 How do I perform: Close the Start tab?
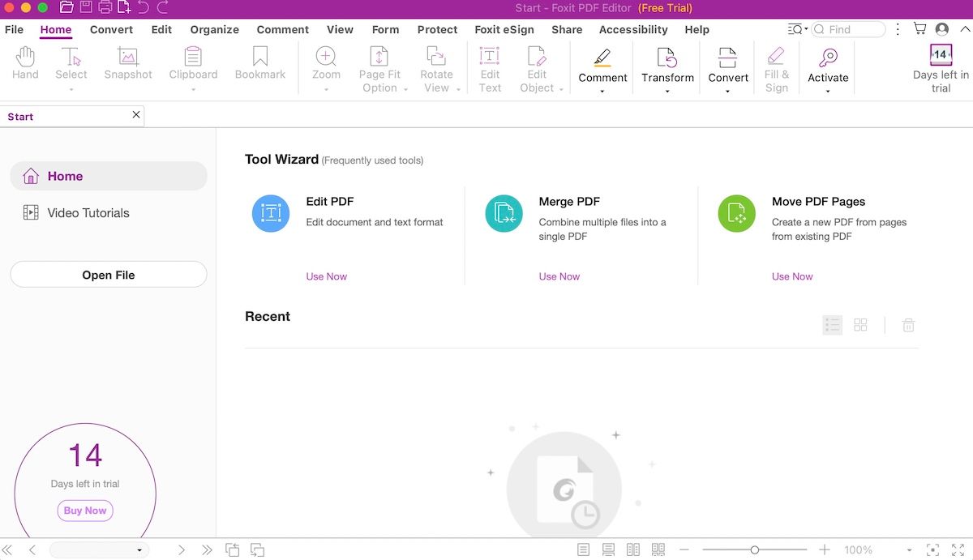(x=136, y=115)
